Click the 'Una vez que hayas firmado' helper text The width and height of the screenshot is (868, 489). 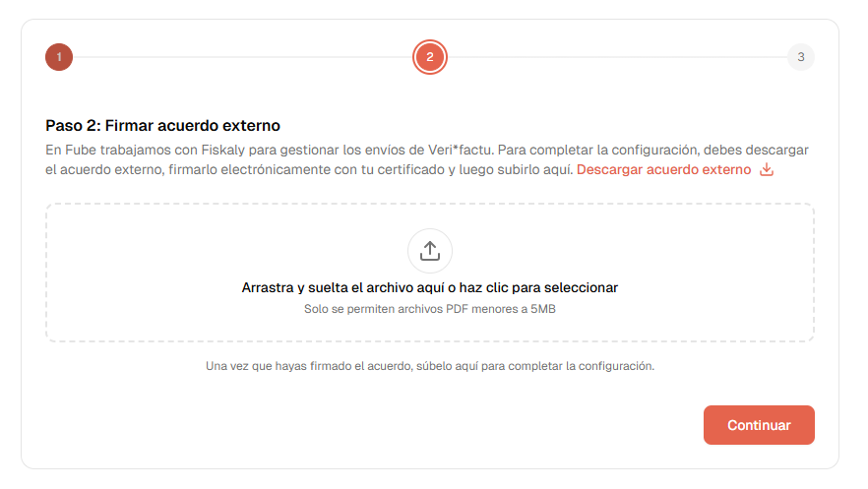click(429, 366)
